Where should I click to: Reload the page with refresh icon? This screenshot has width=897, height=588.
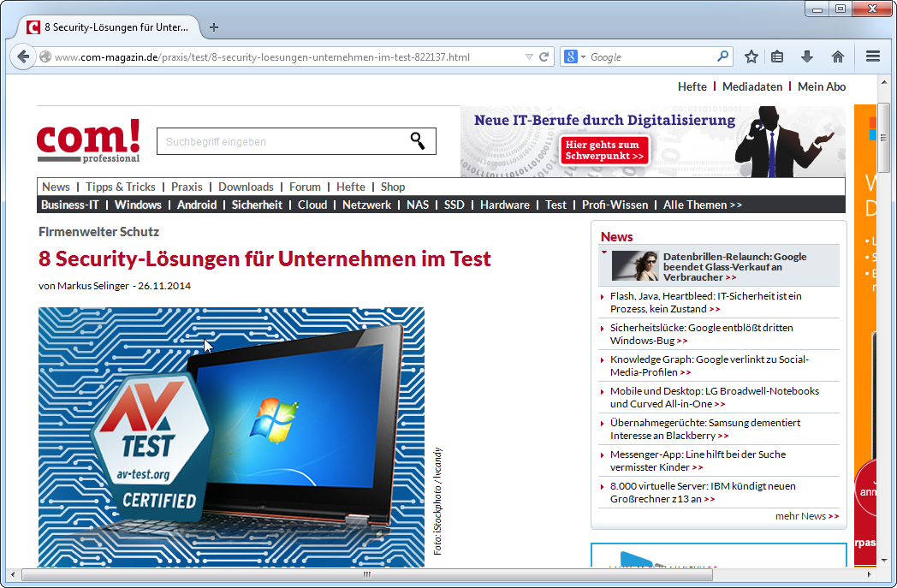tap(544, 57)
